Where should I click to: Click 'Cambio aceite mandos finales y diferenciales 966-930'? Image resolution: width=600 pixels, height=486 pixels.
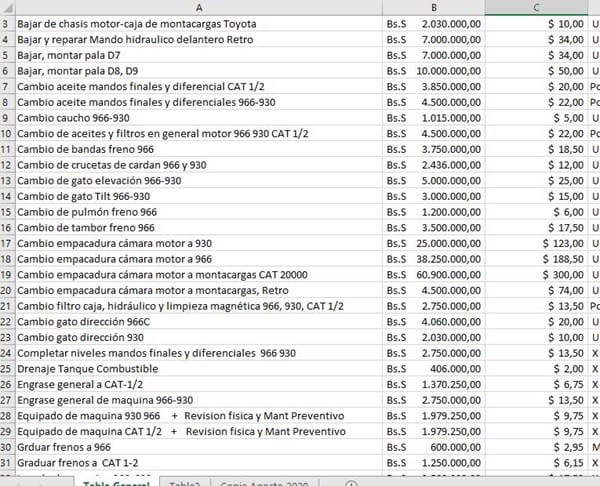(x=199, y=102)
